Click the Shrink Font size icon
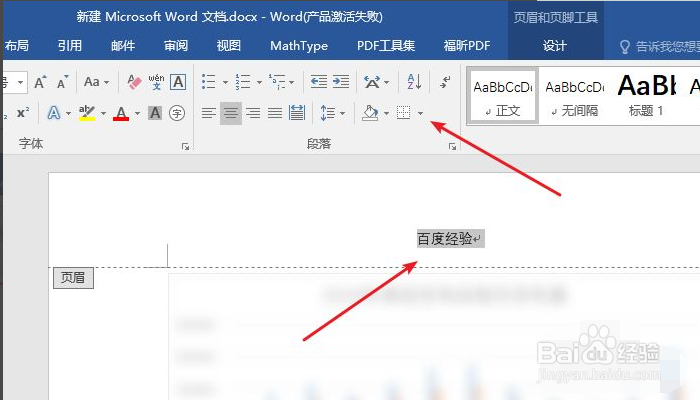Viewport: 700px width, 400px height. [x=62, y=82]
